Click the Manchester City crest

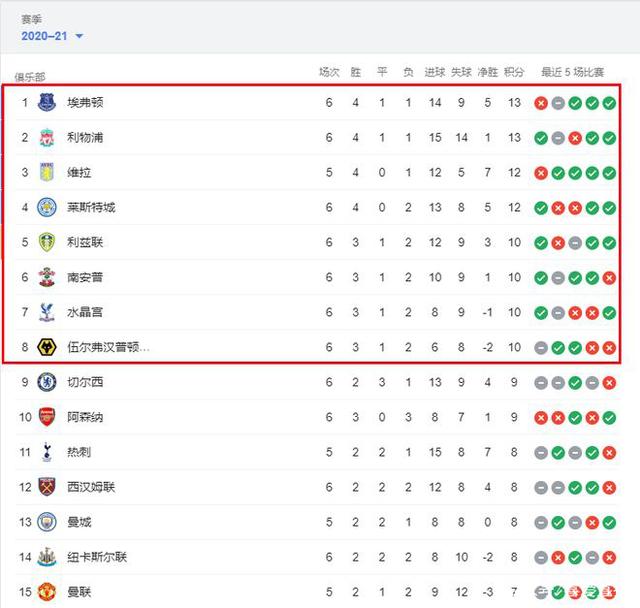[47, 522]
